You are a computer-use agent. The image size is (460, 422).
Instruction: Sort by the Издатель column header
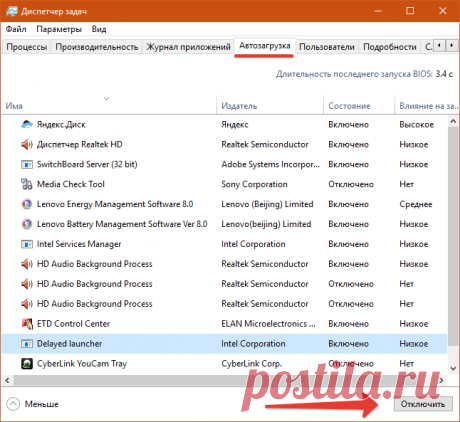270,105
